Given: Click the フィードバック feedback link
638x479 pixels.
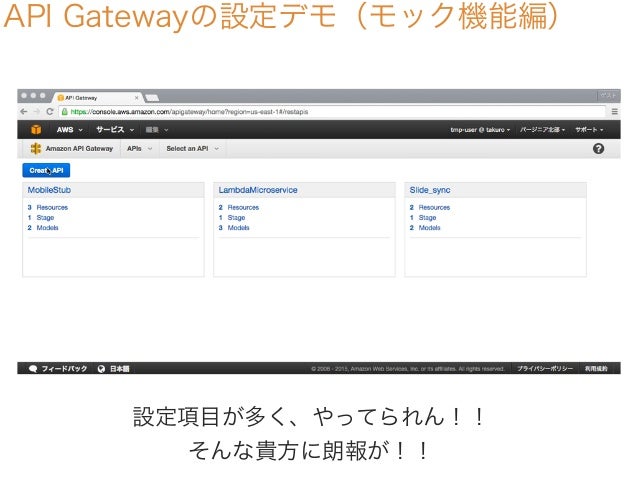Looking at the screenshot, I should point(64,369).
